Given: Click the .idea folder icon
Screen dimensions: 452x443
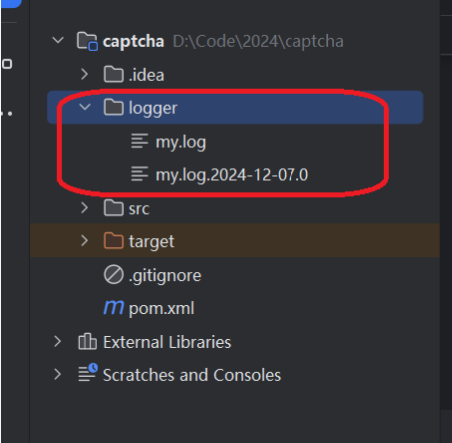Looking at the screenshot, I should pos(114,74).
